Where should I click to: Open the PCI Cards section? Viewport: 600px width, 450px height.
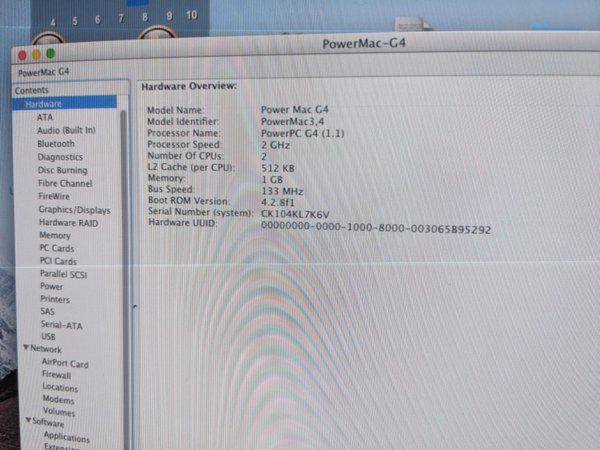tap(58, 261)
